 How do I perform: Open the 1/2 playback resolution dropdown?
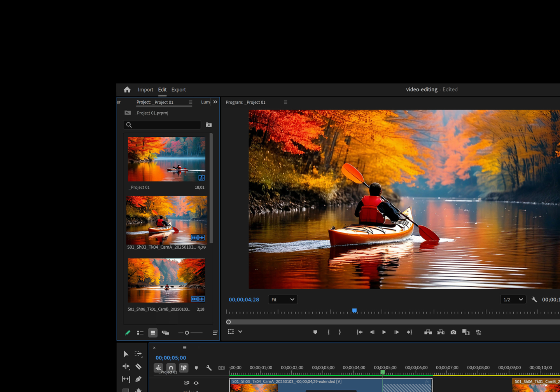point(513,300)
